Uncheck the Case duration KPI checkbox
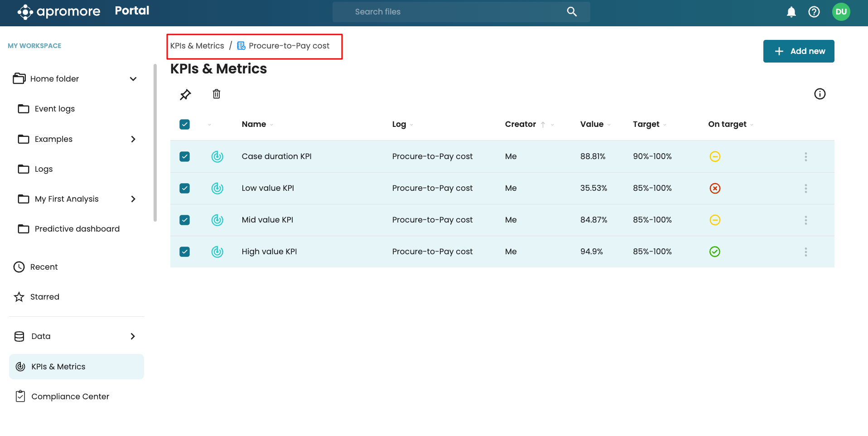The width and height of the screenshot is (868, 436). coord(184,156)
